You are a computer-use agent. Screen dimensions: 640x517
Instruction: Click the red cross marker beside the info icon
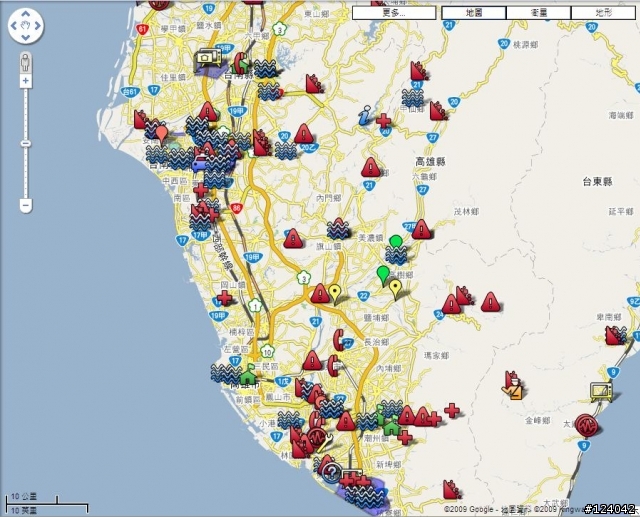point(383,121)
